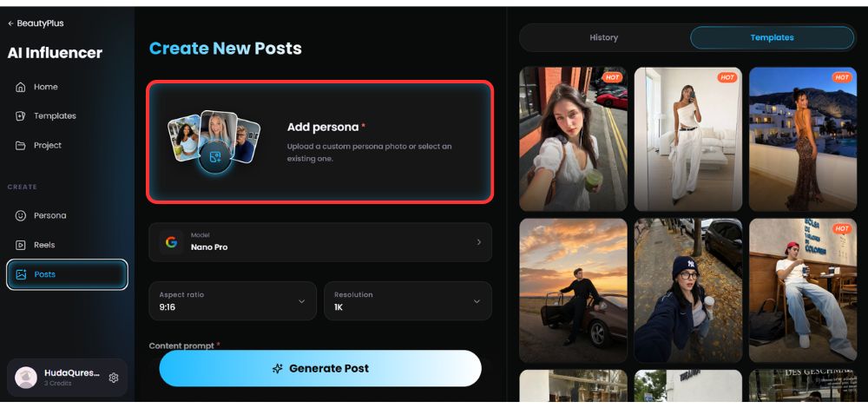Click the HudaQures account name

tap(72, 373)
